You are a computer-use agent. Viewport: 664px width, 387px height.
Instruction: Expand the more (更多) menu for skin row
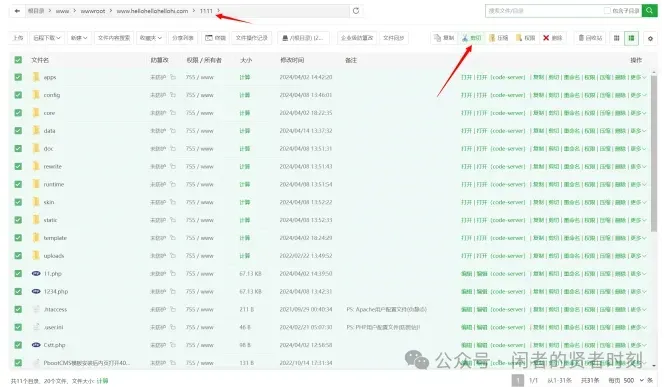[x=639, y=202]
